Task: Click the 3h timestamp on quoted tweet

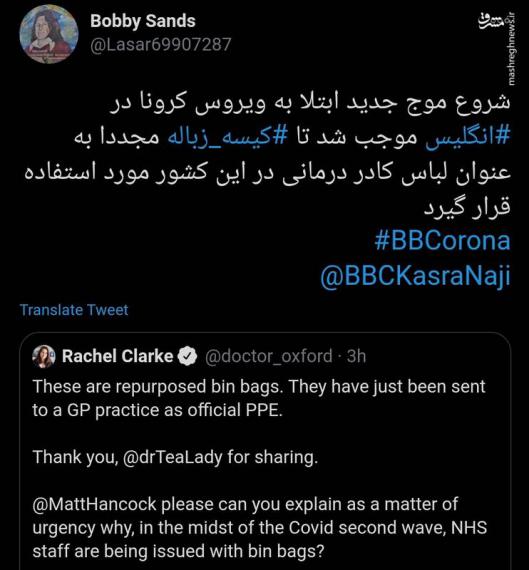Action: (356, 356)
